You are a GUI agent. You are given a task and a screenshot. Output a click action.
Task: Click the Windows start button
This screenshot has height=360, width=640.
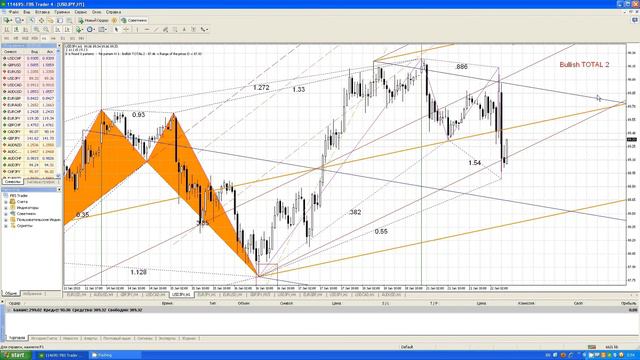15,355
